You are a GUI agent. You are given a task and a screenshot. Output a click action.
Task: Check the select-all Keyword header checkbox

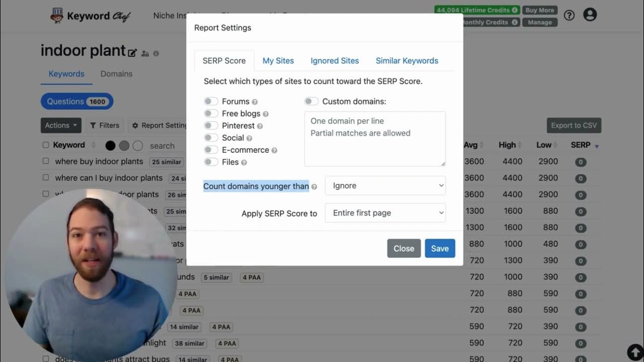point(46,145)
